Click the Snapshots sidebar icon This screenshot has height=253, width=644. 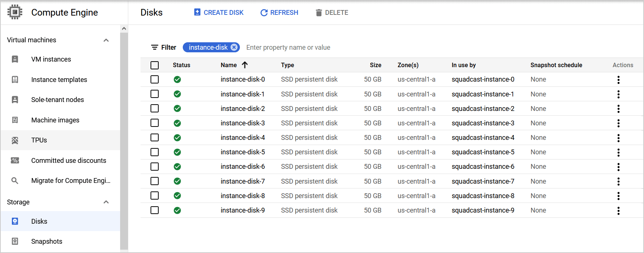click(15, 241)
